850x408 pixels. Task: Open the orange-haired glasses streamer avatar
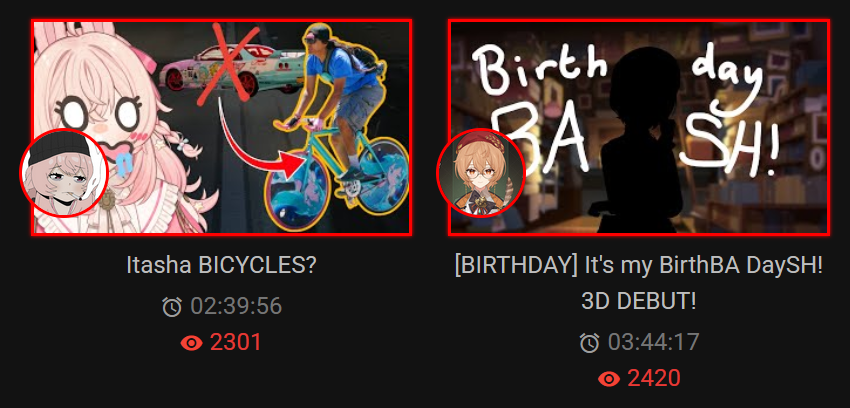pos(481,173)
